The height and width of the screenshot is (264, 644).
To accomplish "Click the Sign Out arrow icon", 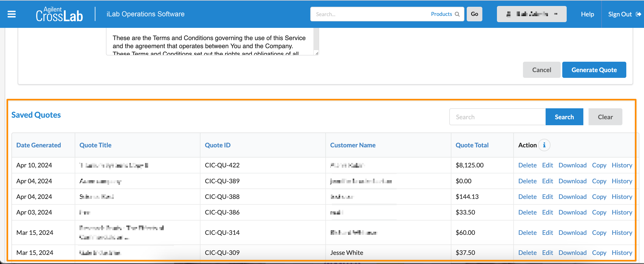I will (x=638, y=14).
